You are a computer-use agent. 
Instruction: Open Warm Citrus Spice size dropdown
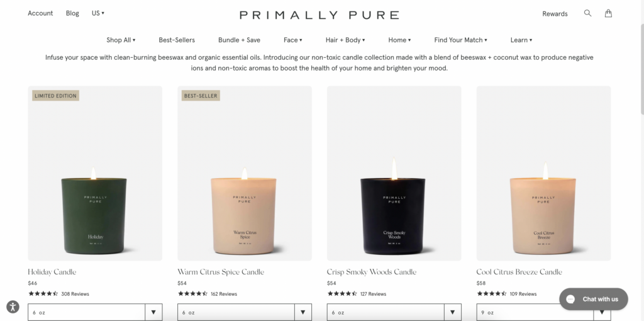[x=245, y=312]
